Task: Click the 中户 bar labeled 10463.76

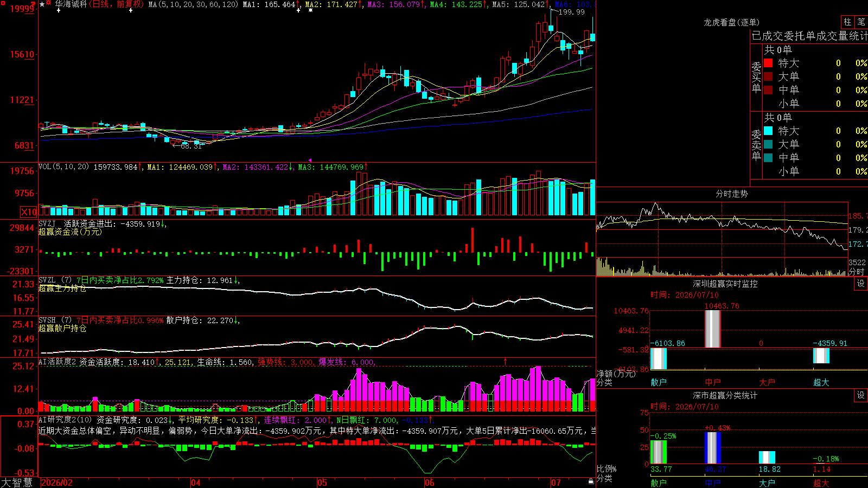Action: [713, 329]
